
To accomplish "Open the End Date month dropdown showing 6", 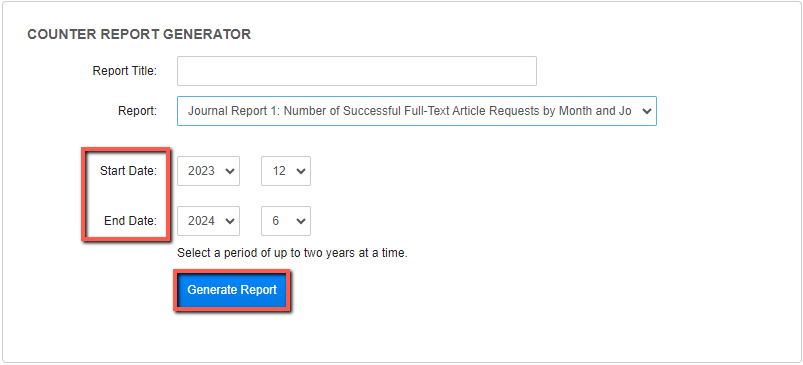I will tap(286, 221).
